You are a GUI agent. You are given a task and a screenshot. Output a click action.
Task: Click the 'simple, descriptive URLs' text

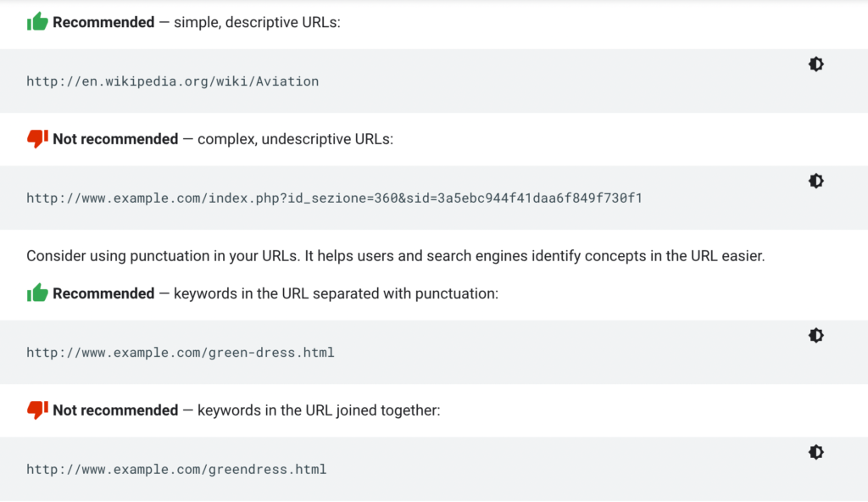pos(257,23)
